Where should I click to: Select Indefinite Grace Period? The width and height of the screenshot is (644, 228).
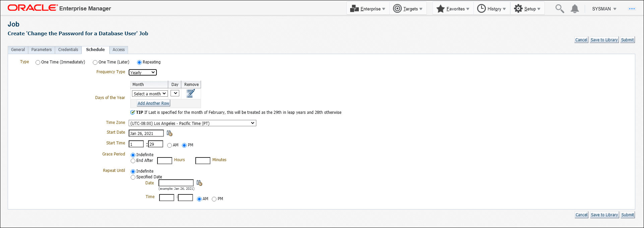133,155
